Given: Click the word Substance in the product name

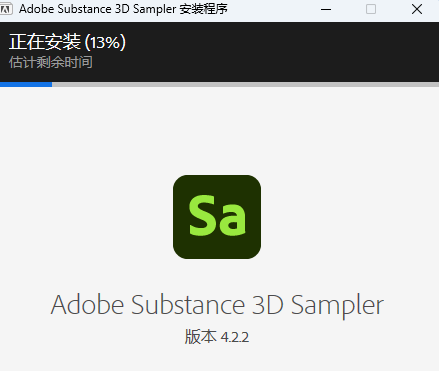Looking at the screenshot, I should (188, 305).
